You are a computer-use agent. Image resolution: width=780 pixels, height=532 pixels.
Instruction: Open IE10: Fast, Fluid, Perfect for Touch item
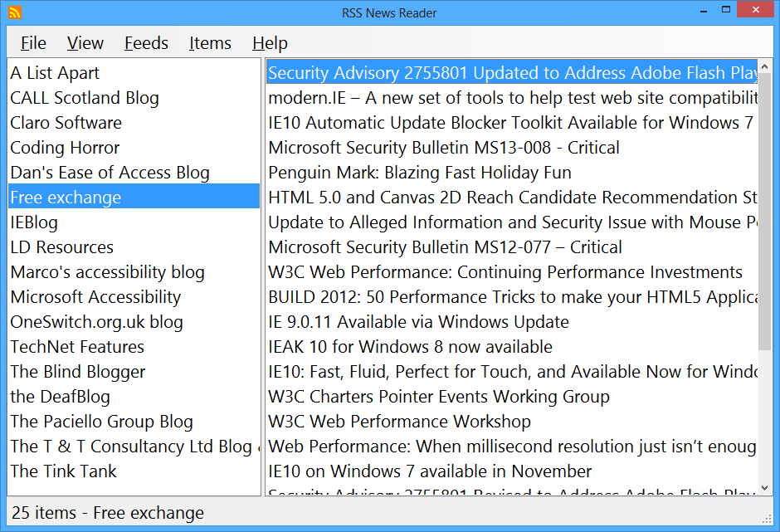point(512,371)
